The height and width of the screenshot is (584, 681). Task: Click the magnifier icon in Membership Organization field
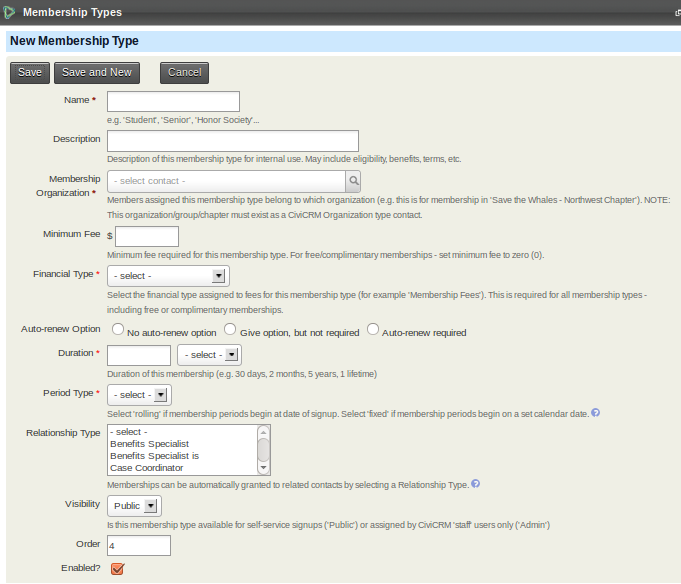pos(353,181)
